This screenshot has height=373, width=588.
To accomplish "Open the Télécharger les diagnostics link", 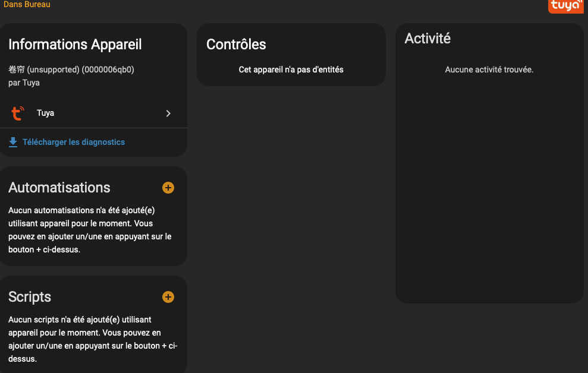I will click(x=74, y=142).
